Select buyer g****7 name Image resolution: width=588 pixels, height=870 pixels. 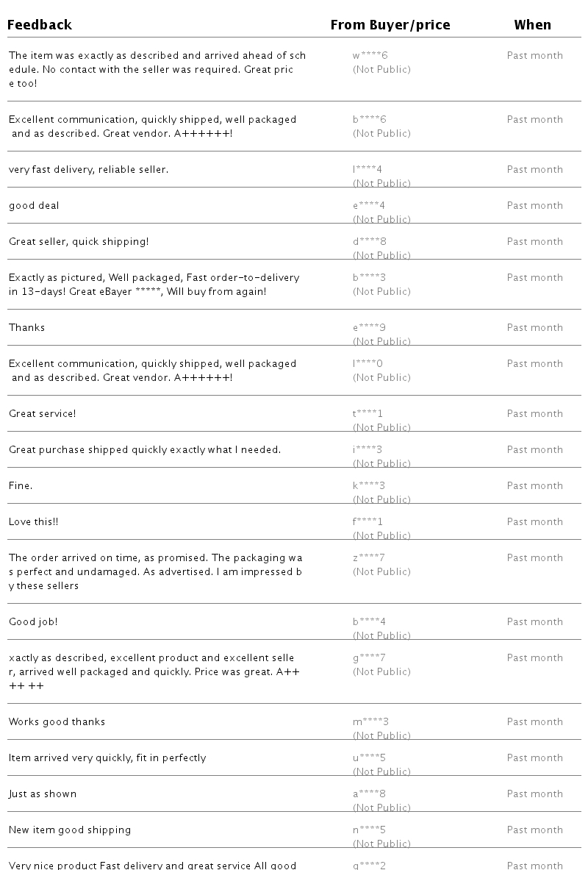coord(369,658)
